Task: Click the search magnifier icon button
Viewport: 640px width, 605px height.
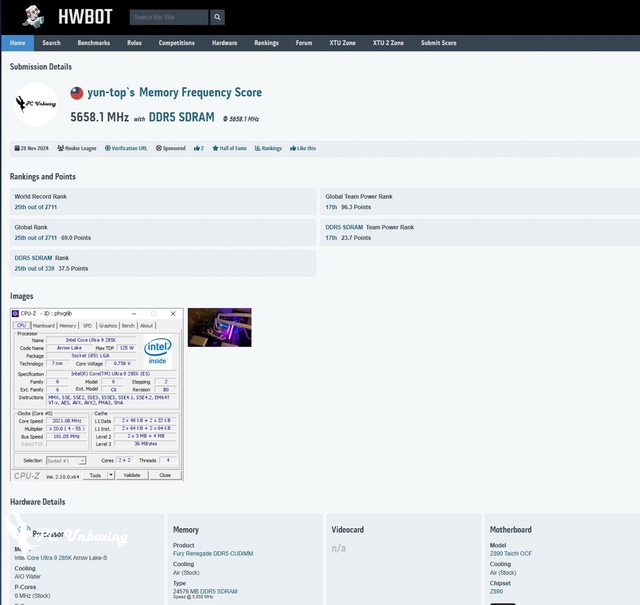Action: click(217, 17)
